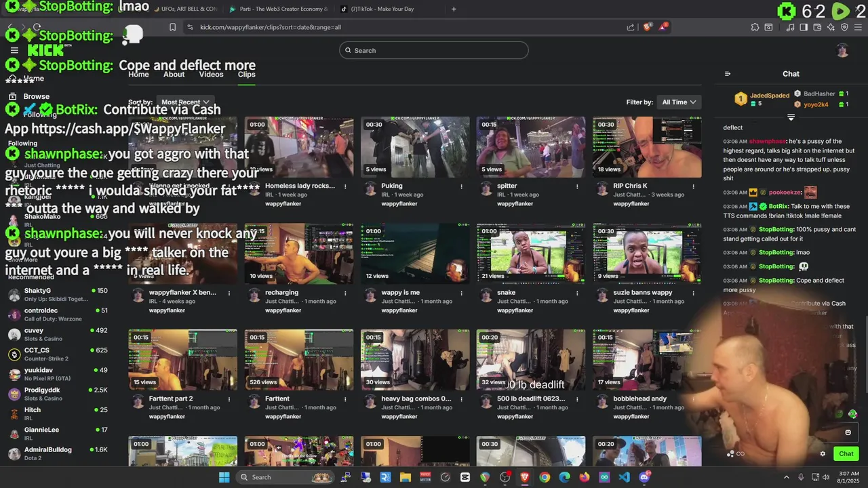Switch to UFOs, ART BELL tab
This screenshot has height=488, width=868.
[184, 9]
